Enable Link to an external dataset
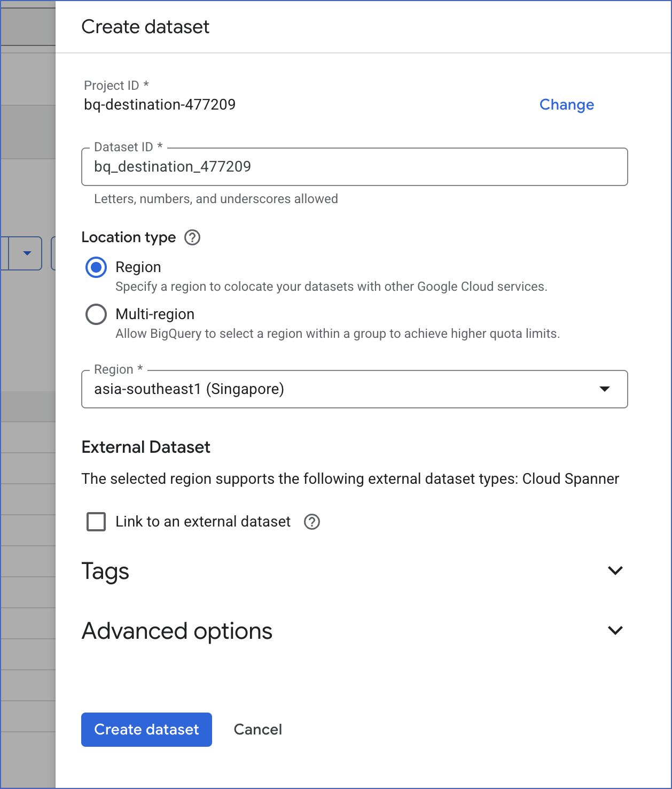The image size is (672, 789). tap(96, 522)
